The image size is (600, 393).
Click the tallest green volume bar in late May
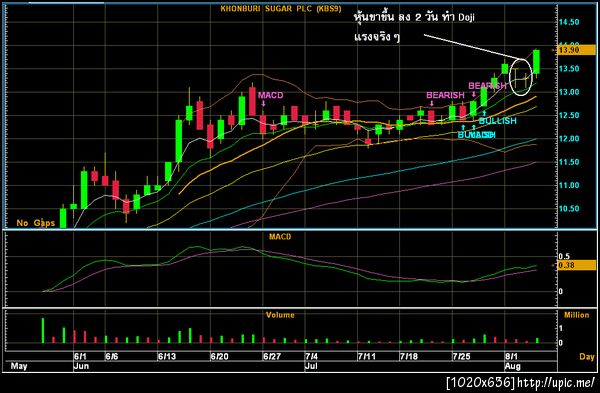pyautogui.click(x=42, y=330)
